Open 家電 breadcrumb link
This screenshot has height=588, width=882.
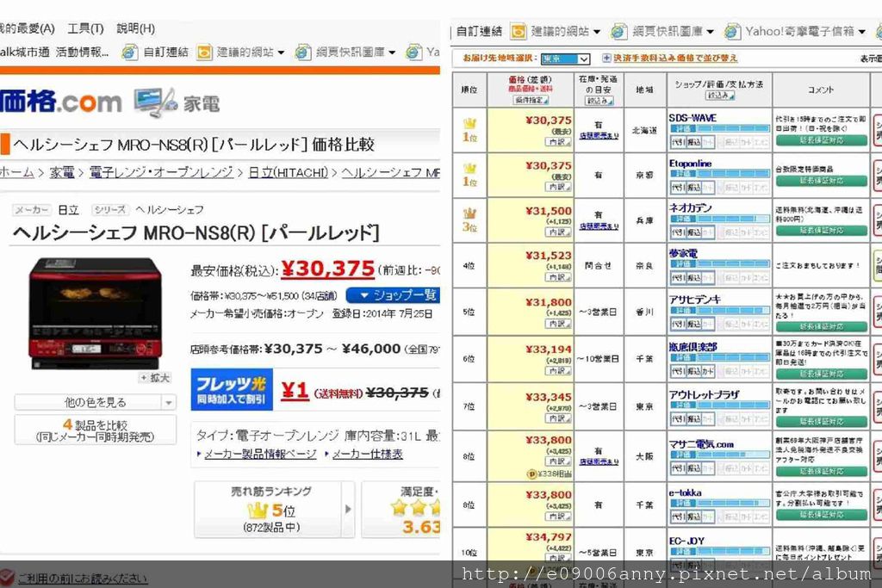coord(62,172)
